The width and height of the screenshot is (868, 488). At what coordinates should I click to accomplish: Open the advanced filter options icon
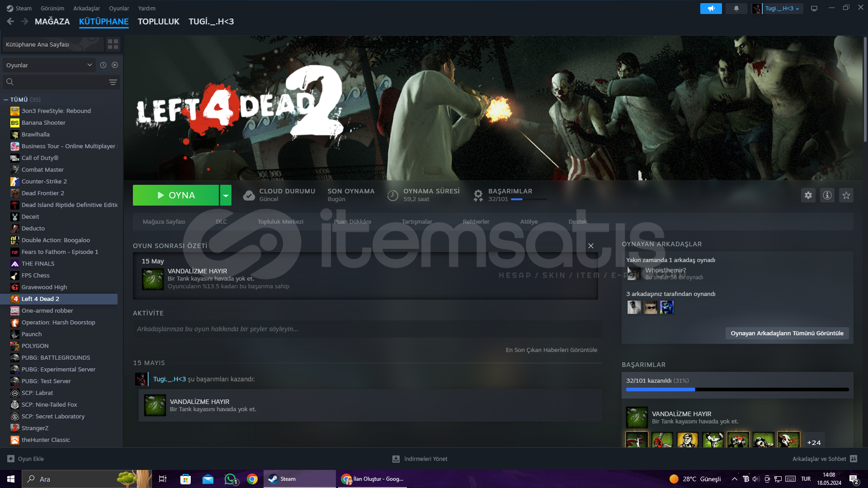tap(113, 82)
